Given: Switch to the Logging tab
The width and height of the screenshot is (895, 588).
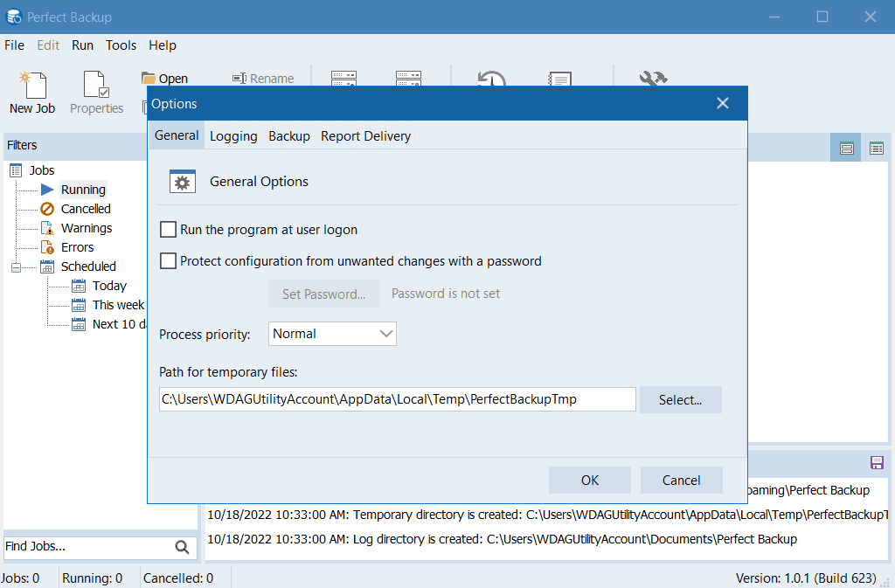Looking at the screenshot, I should point(233,136).
